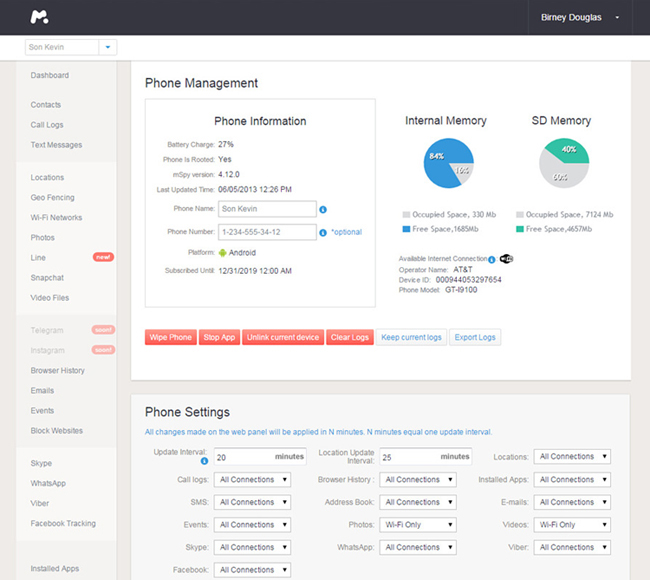
Task: Click into the Phone Number input field
Action: pyautogui.click(x=266, y=232)
